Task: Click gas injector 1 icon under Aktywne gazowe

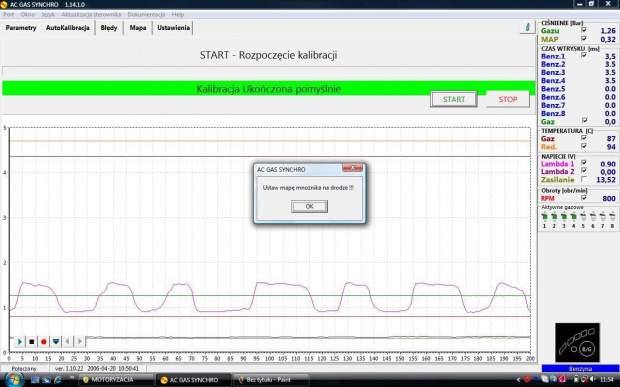Action: tap(544, 217)
